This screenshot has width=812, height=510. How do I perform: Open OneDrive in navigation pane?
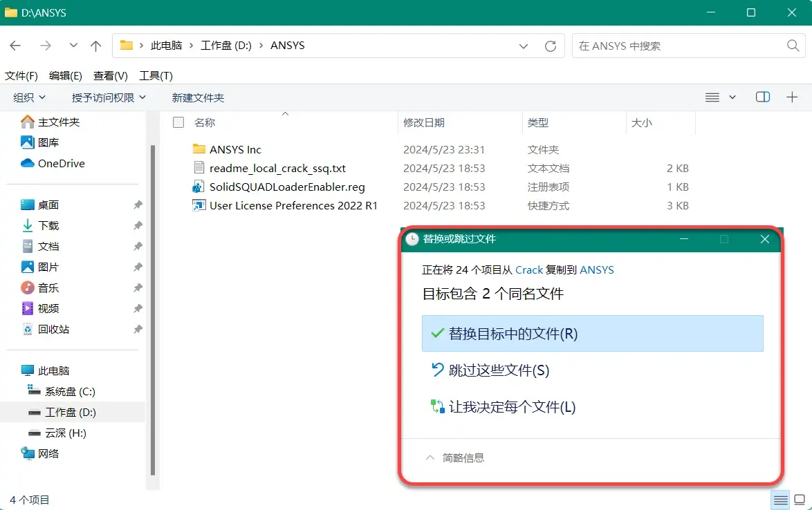coord(53,164)
